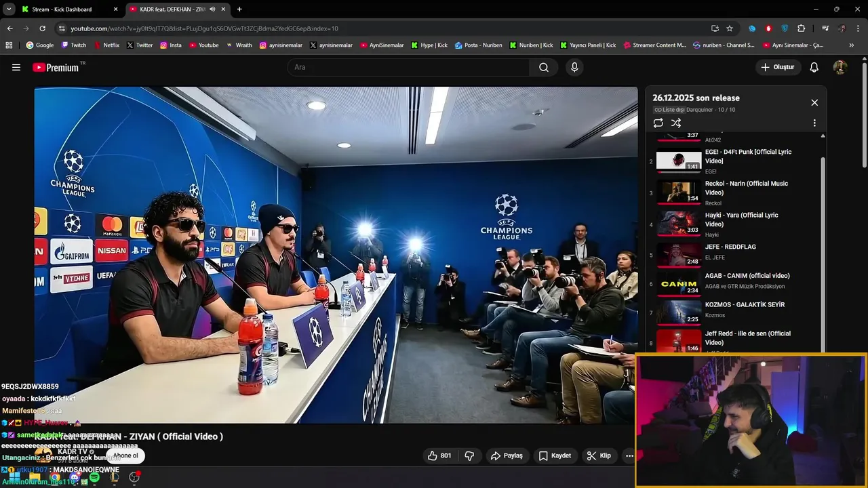
Task: Open playlist options three-dot menu
Action: [814, 123]
